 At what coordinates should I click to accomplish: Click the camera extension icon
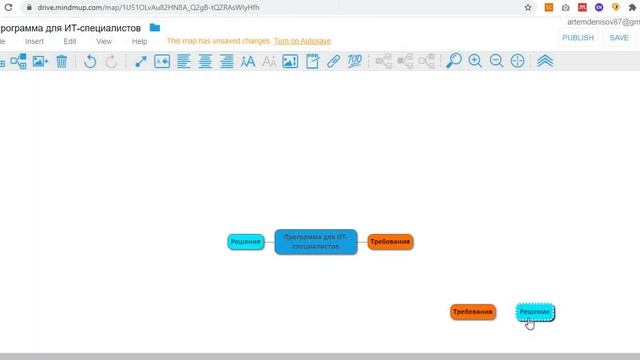565,7
